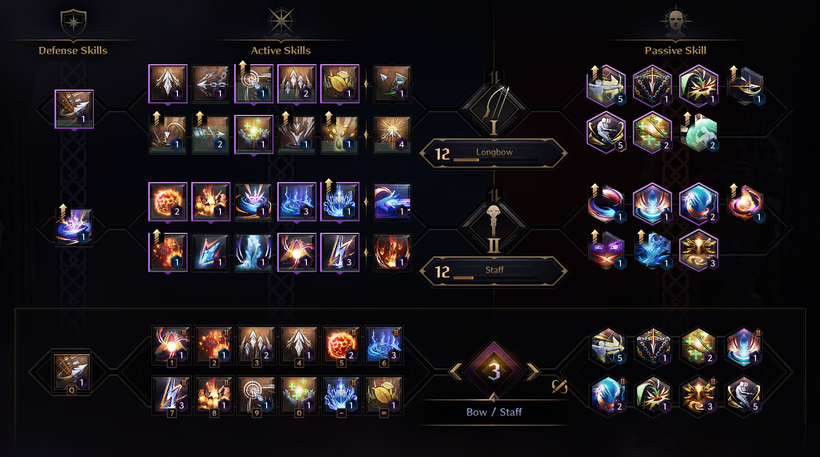Screen dimensions: 820x457
Task: Open the Defense Skills header
Action: [73, 50]
